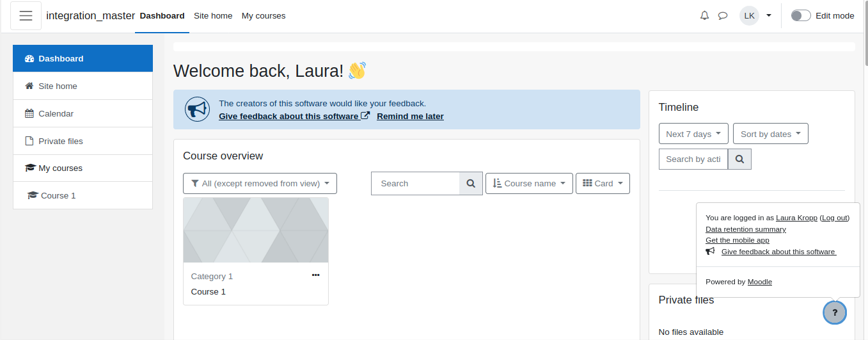
Task: Open the Course 1 card three-dot menu
Action: tap(315, 275)
